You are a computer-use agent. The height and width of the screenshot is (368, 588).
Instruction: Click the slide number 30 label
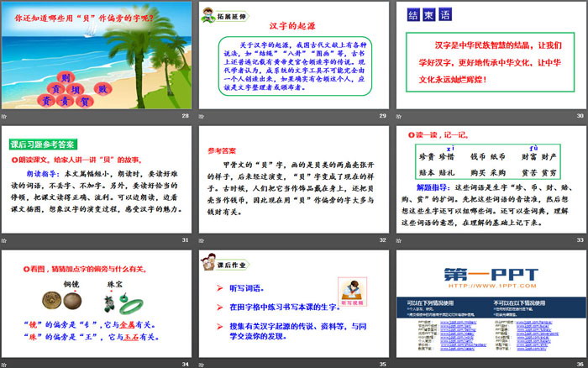[x=580, y=116]
